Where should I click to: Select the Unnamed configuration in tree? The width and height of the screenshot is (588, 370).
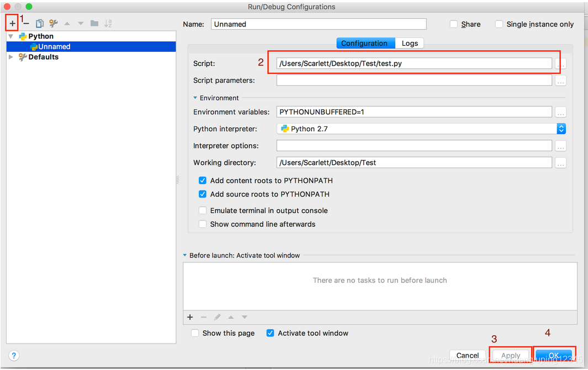click(91, 46)
